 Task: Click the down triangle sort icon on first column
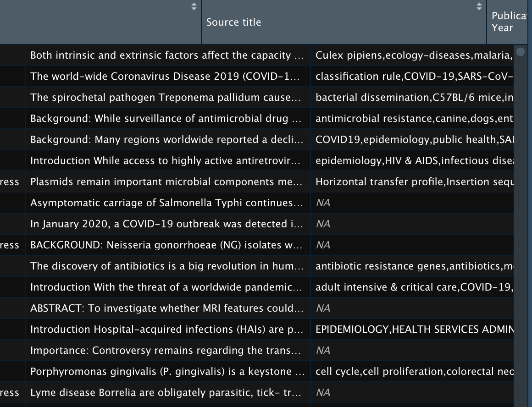click(193, 9)
